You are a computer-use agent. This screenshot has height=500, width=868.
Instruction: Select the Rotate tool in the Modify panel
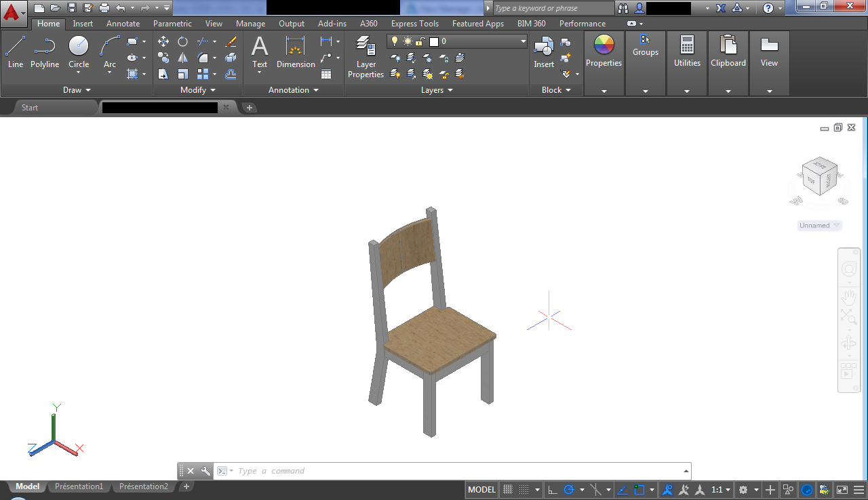coord(182,41)
